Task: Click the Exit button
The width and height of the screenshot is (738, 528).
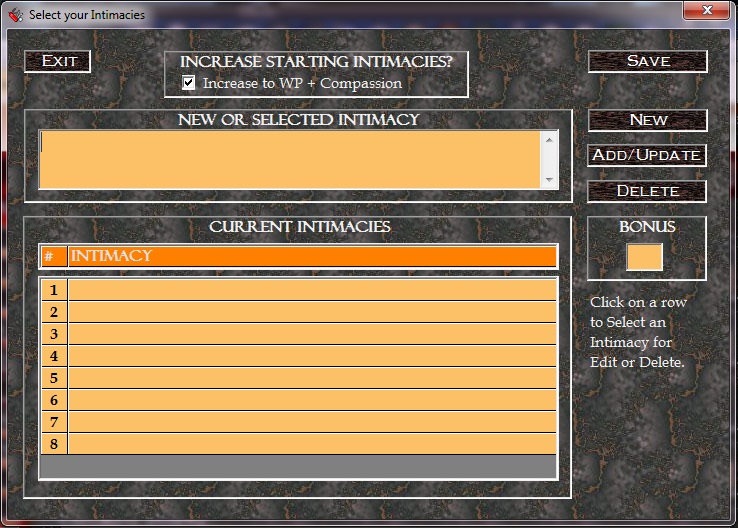Action: 57,61
